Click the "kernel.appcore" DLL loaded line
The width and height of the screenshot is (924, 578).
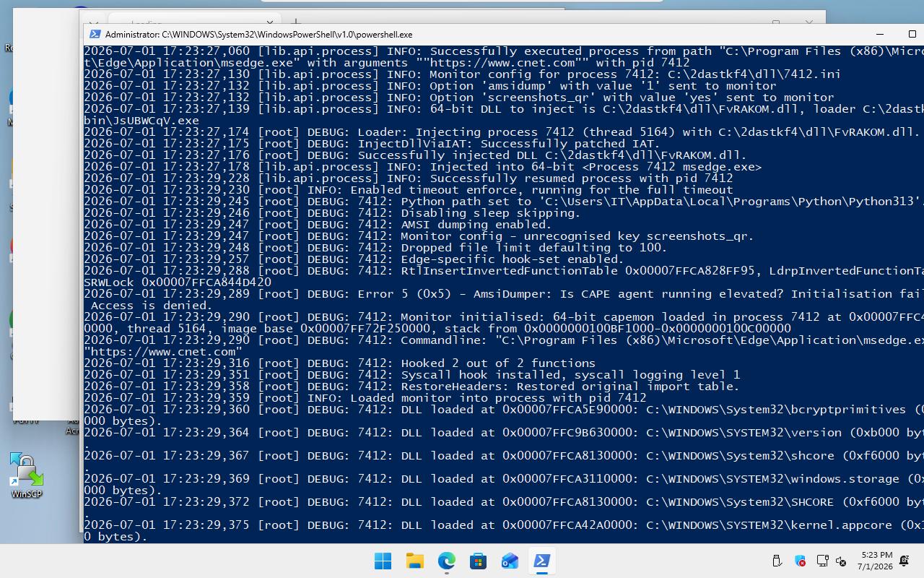[504, 525]
